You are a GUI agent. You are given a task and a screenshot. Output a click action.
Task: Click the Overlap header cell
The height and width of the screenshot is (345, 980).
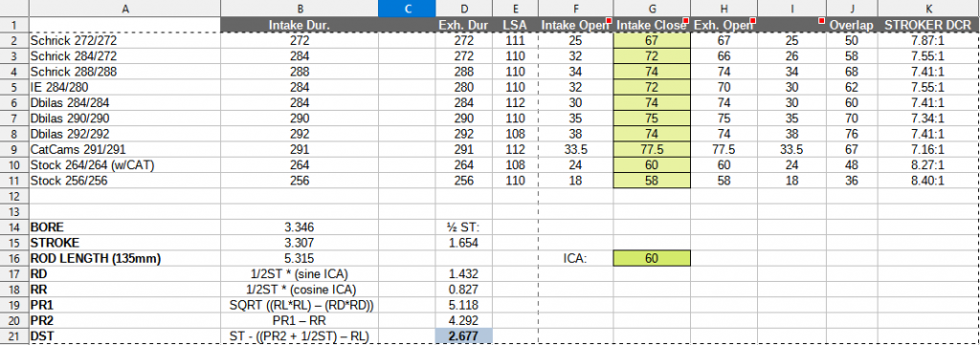tap(852, 25)
